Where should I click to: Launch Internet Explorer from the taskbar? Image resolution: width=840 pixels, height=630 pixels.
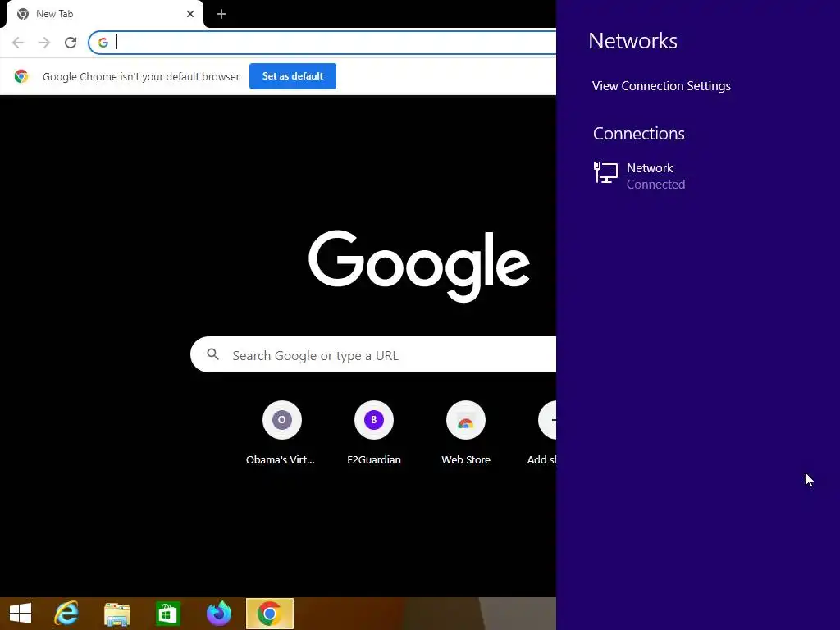(x=66, y=614)
